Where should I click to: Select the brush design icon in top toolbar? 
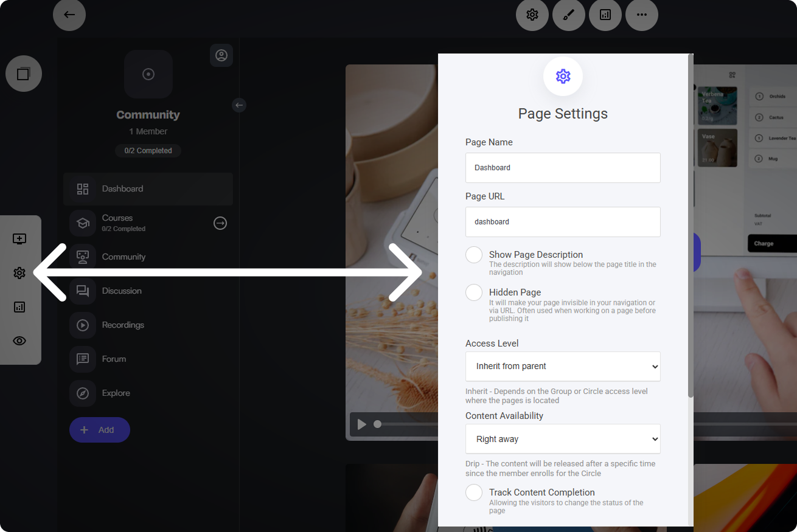click(569, 15)
